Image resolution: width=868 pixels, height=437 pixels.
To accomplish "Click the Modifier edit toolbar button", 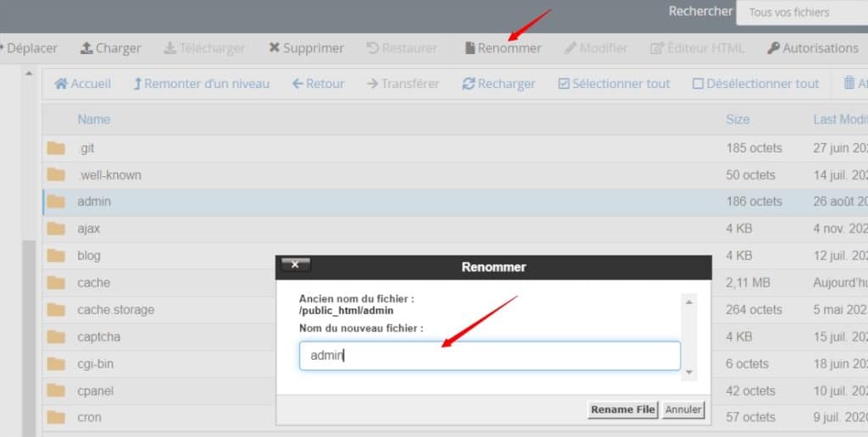I will [596, 48].
